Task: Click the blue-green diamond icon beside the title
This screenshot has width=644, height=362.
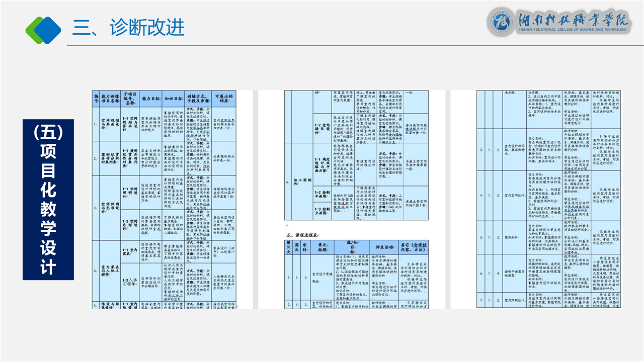Action: click(43, 29)
